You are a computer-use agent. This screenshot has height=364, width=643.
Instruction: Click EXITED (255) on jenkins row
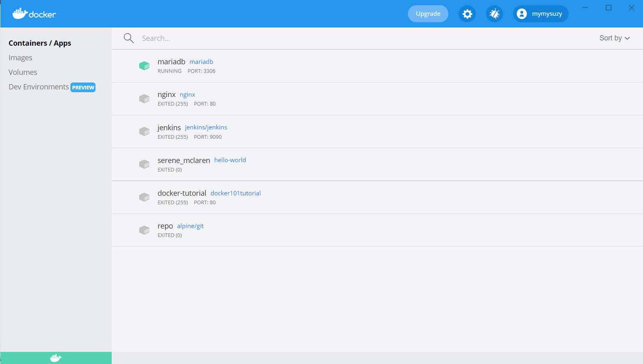point(173,137)
